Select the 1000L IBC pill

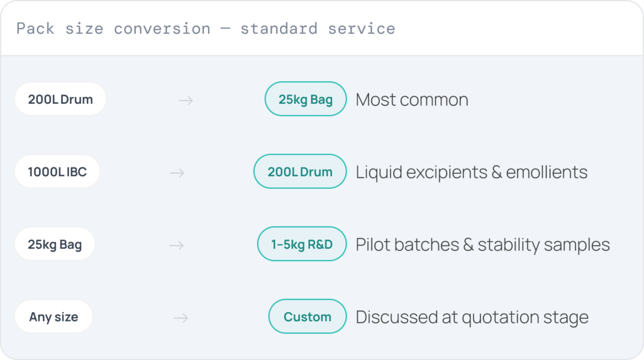[x=57, y=171]
